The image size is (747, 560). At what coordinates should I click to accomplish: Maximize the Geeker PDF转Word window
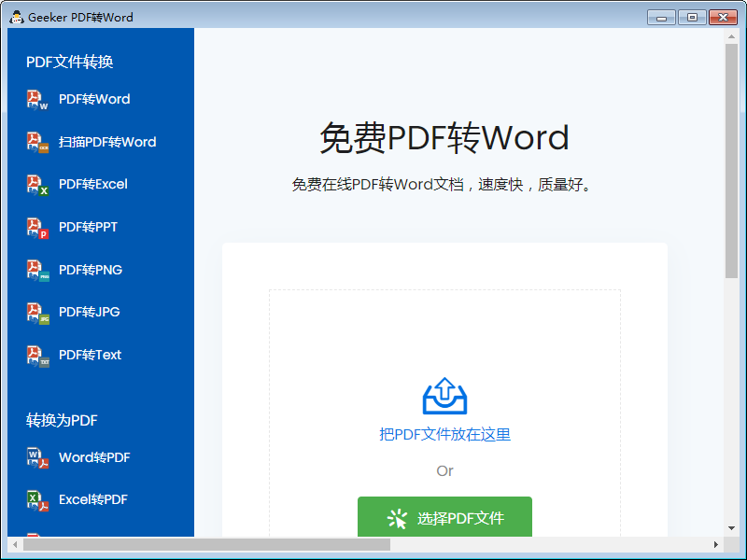(x=692, y=18)
